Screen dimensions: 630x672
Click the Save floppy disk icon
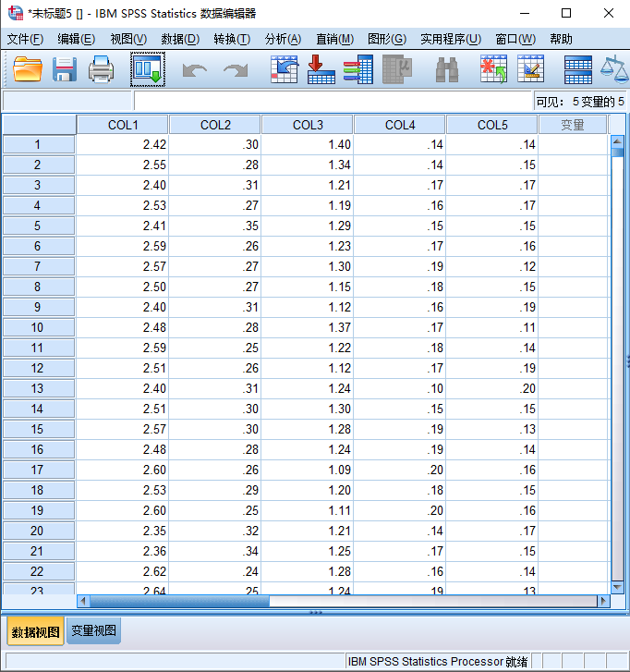[65, 69]
